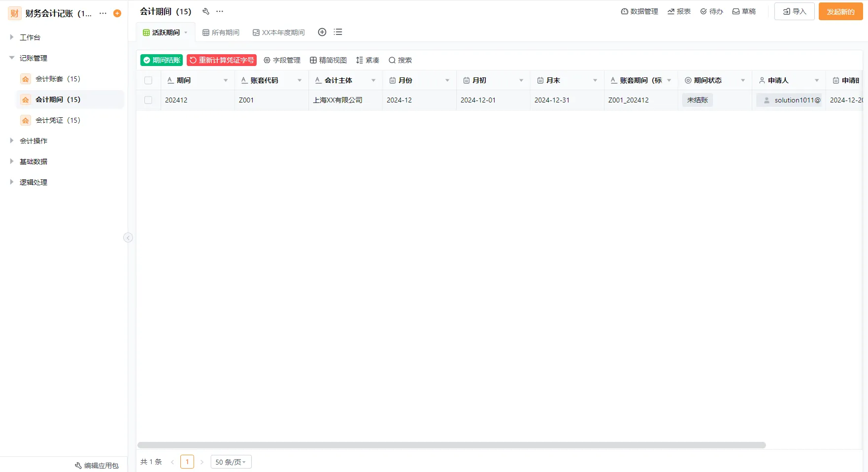Click the 发起新的 button

click(840, 11)
